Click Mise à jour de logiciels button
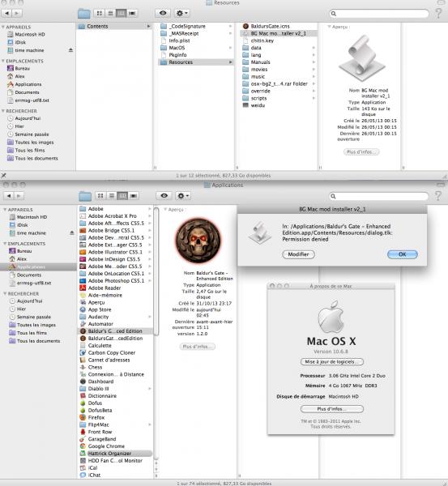The height and width of the screenshot is (486, 448). pyautogui.click(x=331, y=362)
